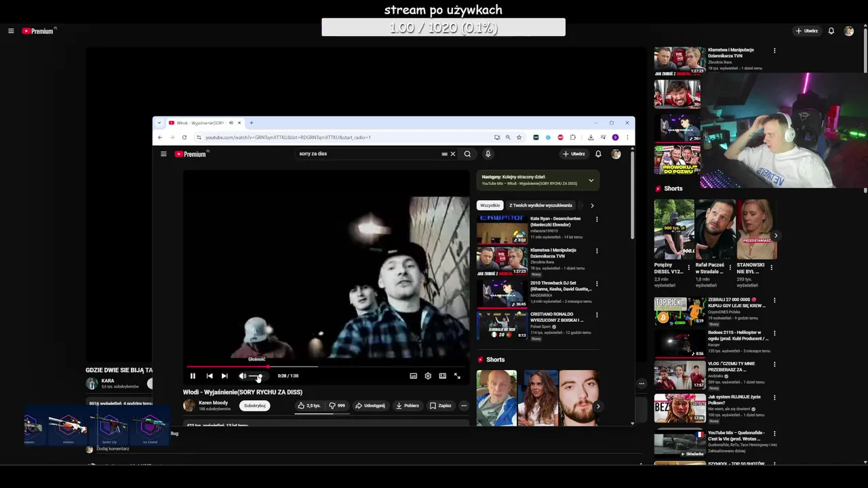
Task: Show next Shorts with arrow in front window
Action: click(x=597, y=406)
